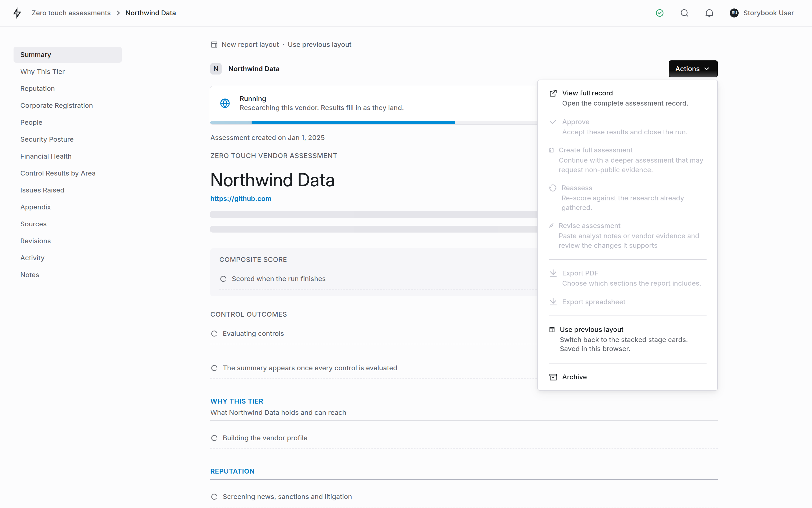Screen dimensions: 812x508
Task: Go to Why This Tier sidebar item
Action: coord(67,72)
